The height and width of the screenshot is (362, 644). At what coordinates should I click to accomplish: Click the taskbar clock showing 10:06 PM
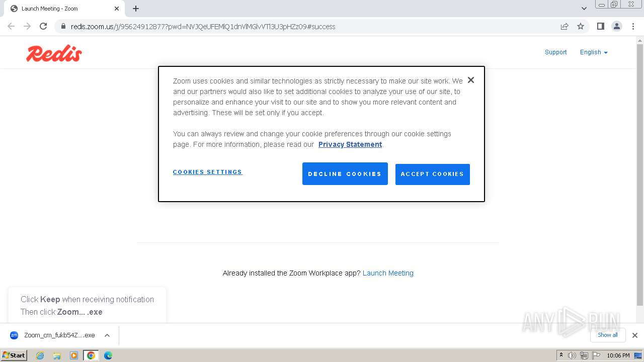tap(618, 355)
